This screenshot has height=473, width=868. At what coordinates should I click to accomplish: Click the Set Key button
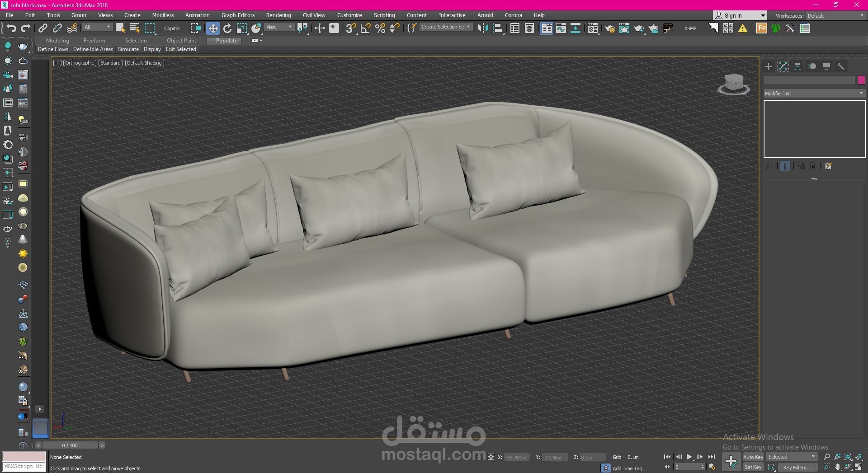(753, 467)
